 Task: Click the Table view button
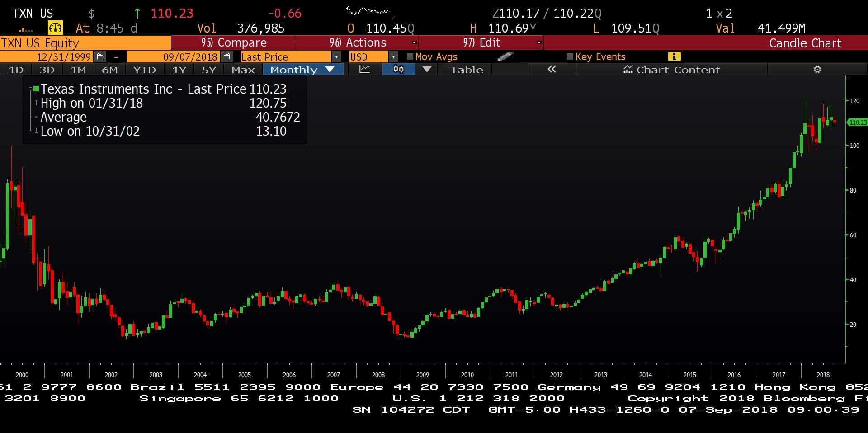click(x=467, y=70)
